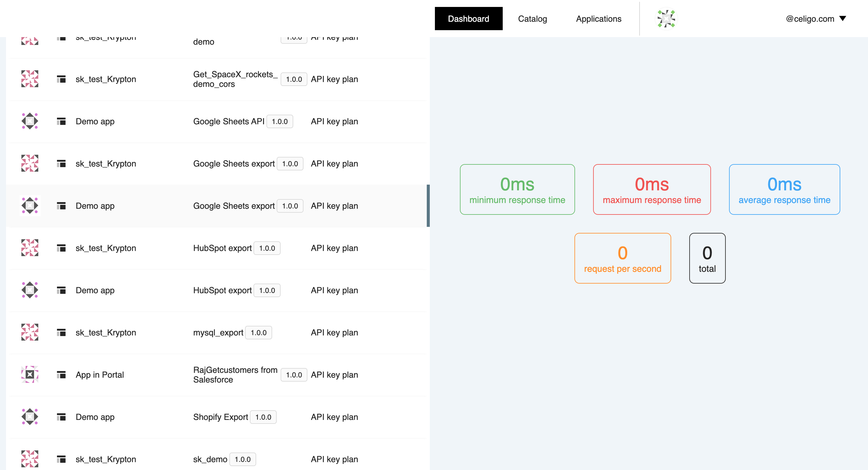Select the Dashboard tab

[x=469, y=18]
